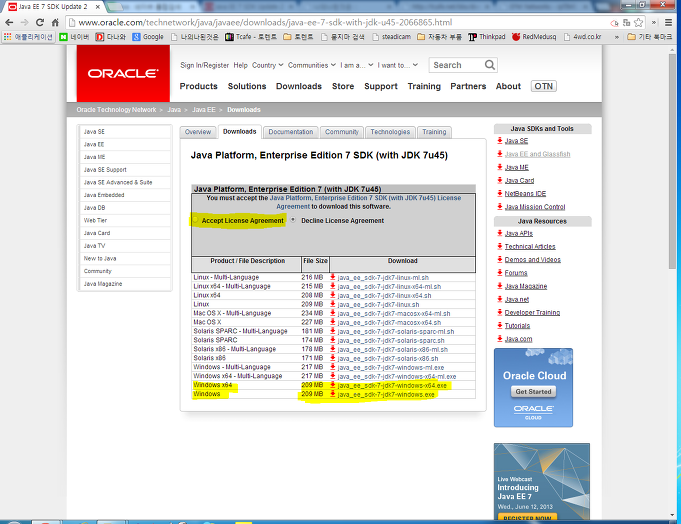The width and height of the screenshot is (681, 524).
Task: Open Developer Training link
Action: click(x=532, y=313)
